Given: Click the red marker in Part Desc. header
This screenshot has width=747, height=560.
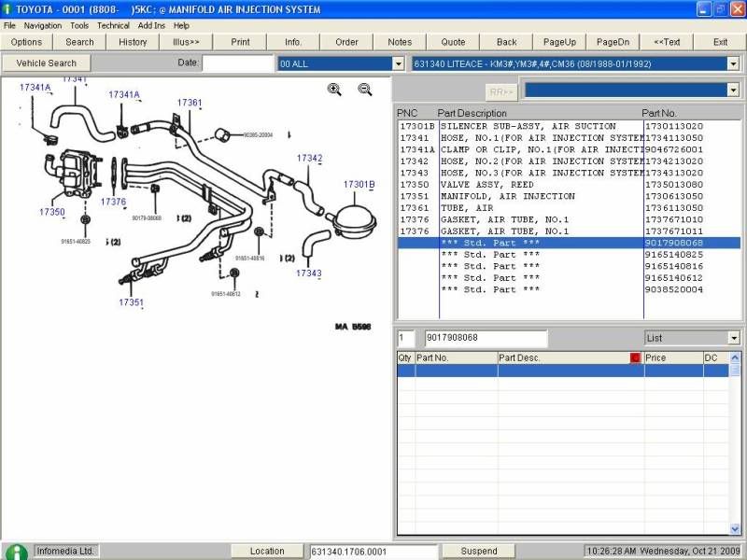Looking at the screenshot, I should pyautogui.click(x=635, y=357).
